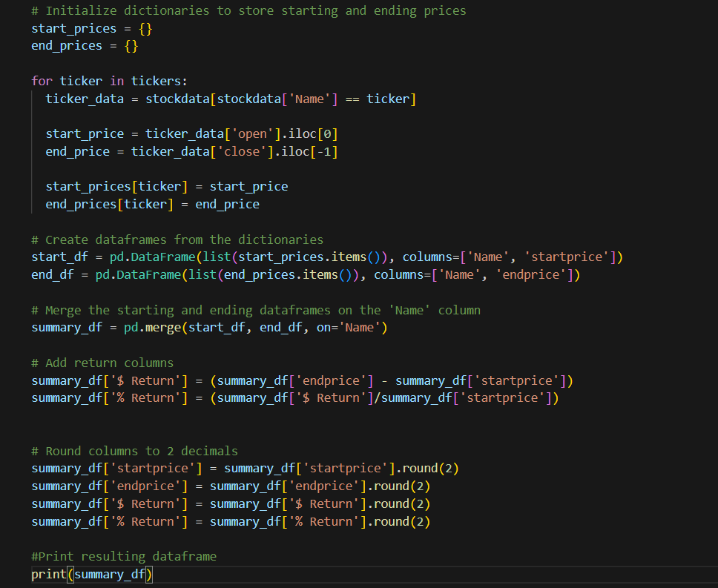
Task: Click the comment "# Merge the starting and ending dataframes"
Action: coord(256,310)
